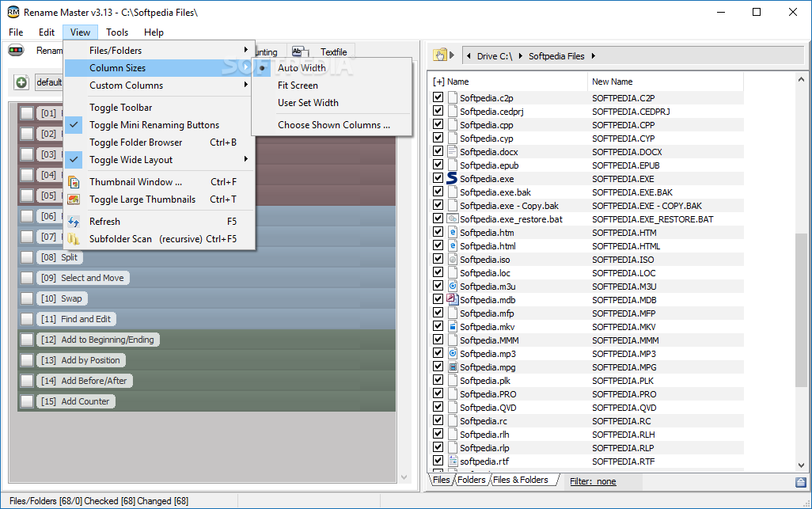
Task: Choose Fit Screen column size
Action: coord(298,85)
